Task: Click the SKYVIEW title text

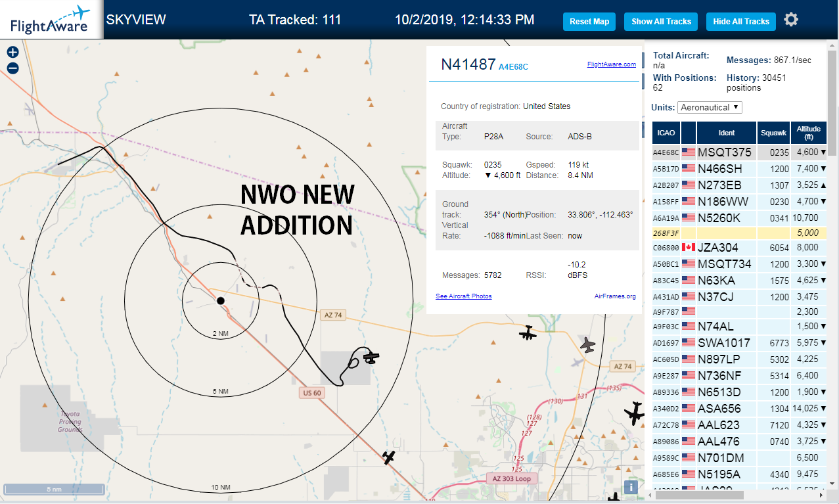Action: pos(136,20)
